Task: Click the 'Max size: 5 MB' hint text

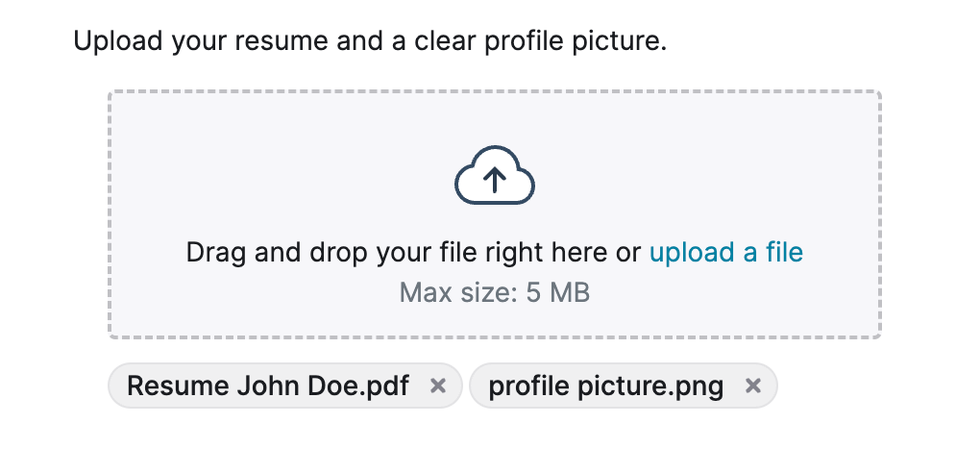Action: click(495, 293)
